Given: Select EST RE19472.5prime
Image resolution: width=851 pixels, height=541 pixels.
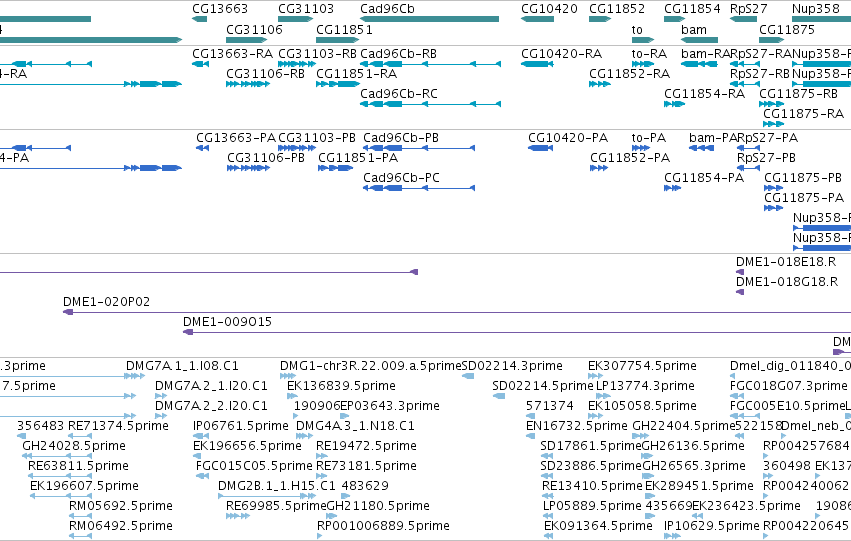Looking at the screenshot, I should pos(366,446).
